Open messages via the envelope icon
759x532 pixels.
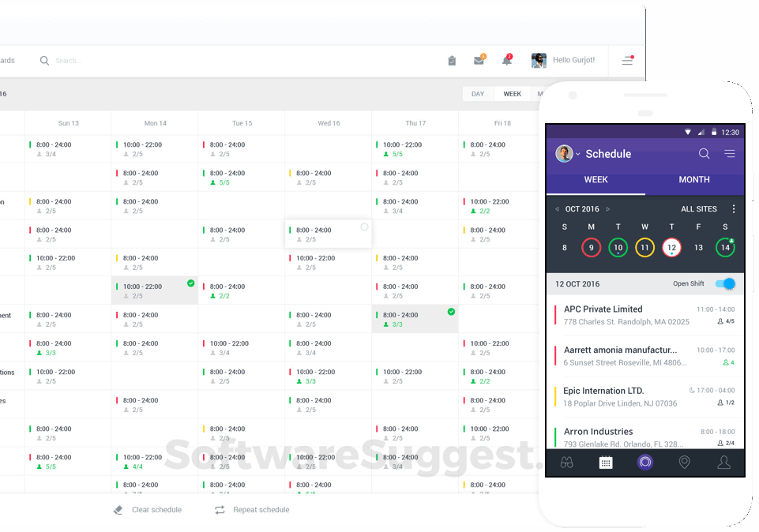(x=479, y=60)
